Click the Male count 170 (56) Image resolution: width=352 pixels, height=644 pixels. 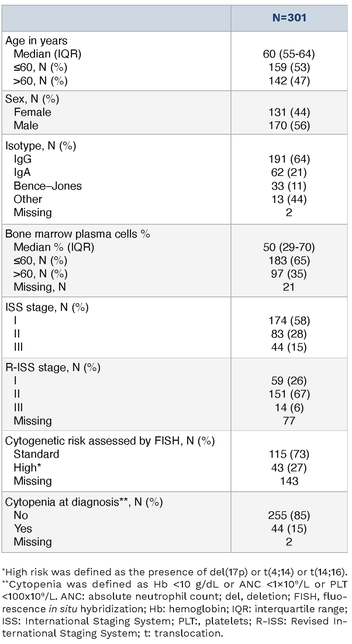(289, 126)
